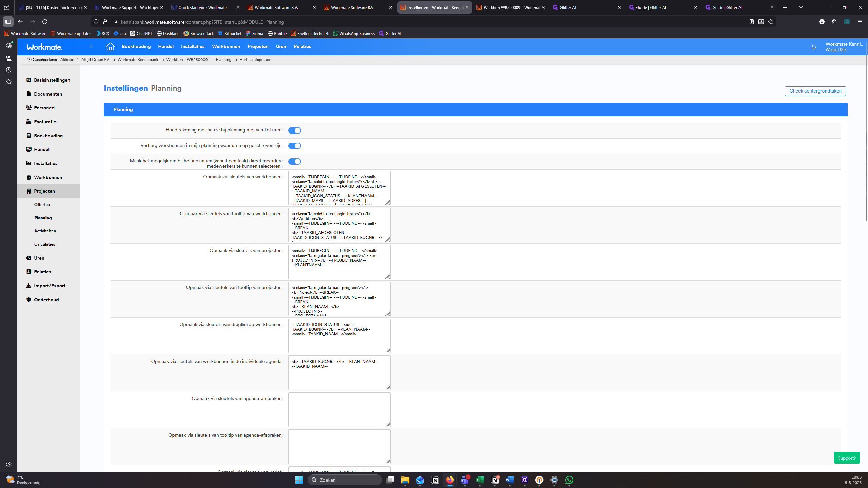Toggle meerdere medewerkers selecteren switch
The width and height of the screenshot is (868, 488).
point(294,161)
